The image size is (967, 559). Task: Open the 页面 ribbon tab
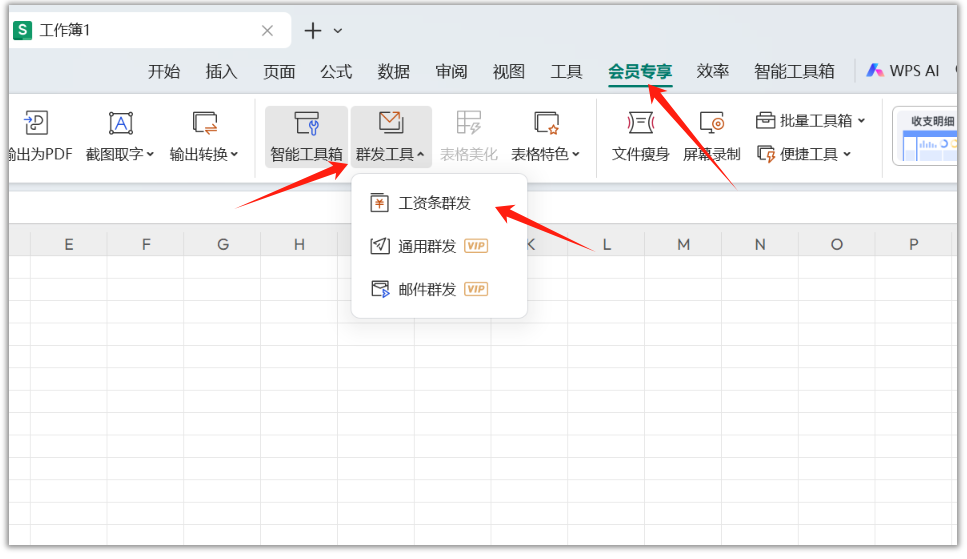pos(279,72)
